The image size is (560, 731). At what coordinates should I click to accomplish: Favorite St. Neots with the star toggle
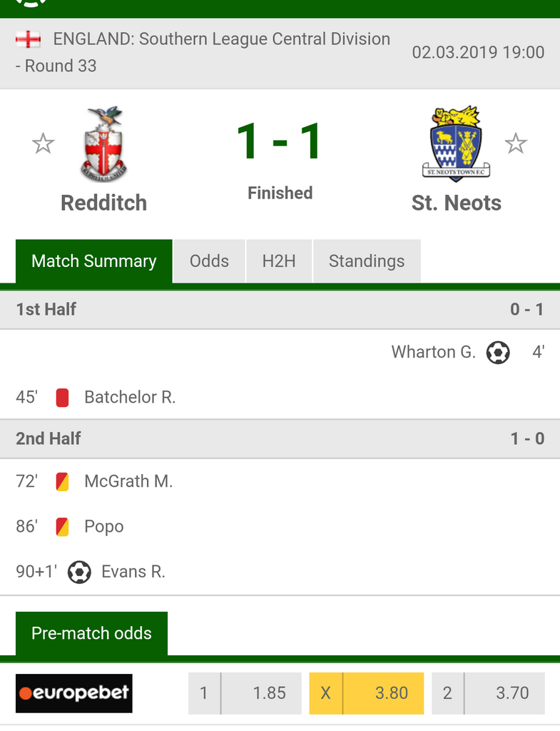pyautogui.click(x=516, y=144)
